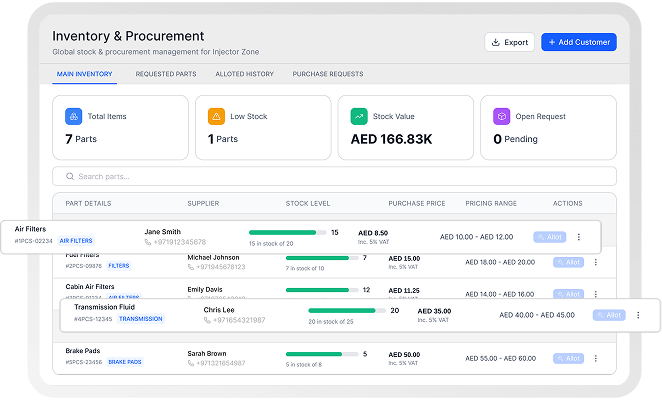Click Allot for Michael Johnson row
The image size is (662, 400).
click(568, 262)
